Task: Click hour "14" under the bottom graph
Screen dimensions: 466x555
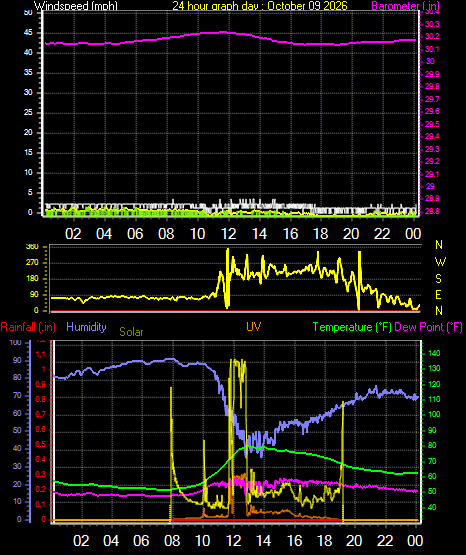Action: tap(264, 540)
